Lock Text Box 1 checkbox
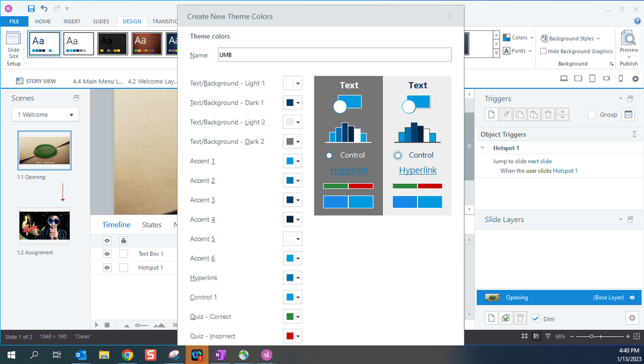 point(124,254)
